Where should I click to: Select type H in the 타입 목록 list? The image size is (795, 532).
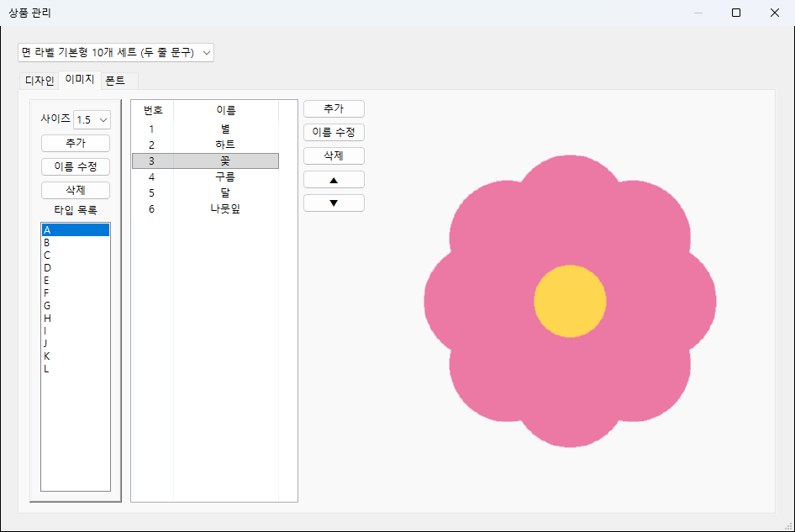click(x=76, y=319)
